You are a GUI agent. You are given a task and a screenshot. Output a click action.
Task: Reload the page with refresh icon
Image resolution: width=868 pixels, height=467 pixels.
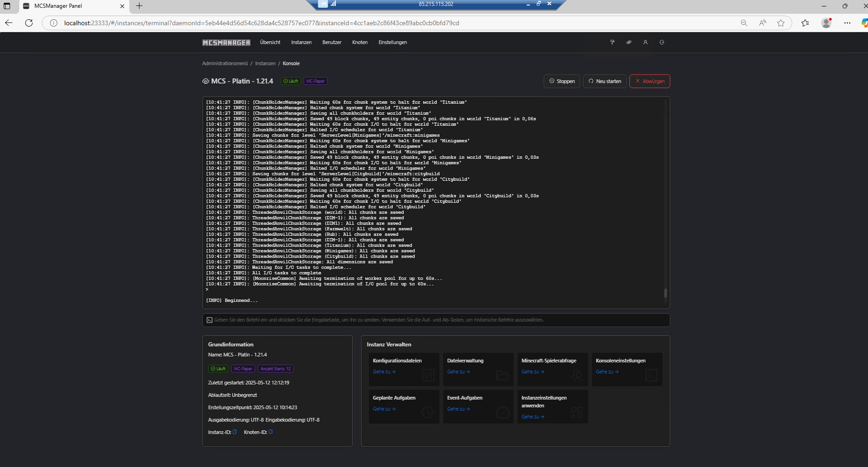click(29, 23)
